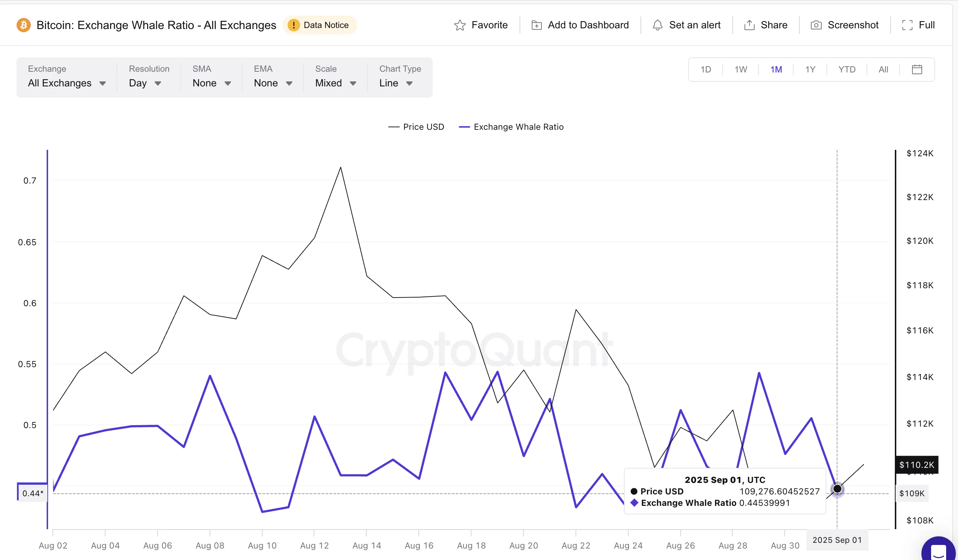
Task: Expand the Resolution dropdown
Action: pos(145,83)
